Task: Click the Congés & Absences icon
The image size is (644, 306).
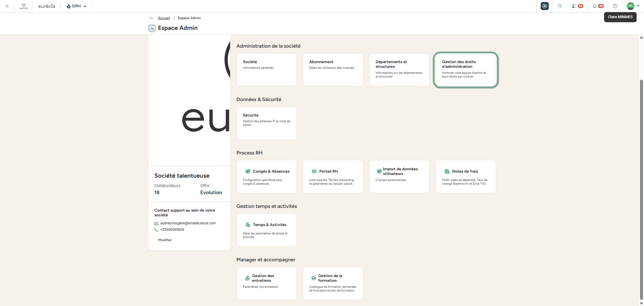Action: pyautogui.click(x=248, y=171)
